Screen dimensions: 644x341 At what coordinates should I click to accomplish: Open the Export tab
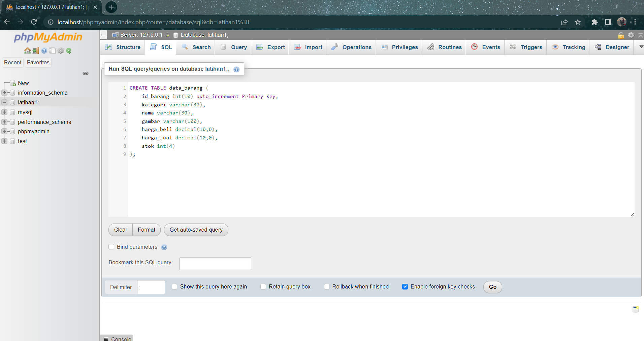point(276,47)
